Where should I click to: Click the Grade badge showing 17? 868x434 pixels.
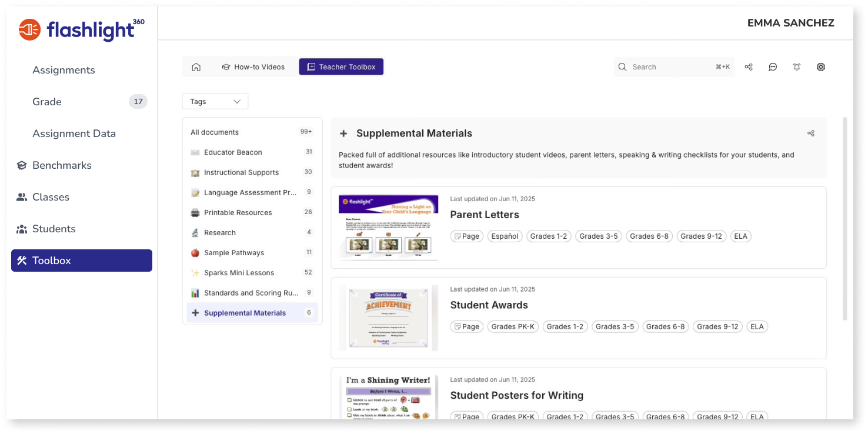(138, 102)
